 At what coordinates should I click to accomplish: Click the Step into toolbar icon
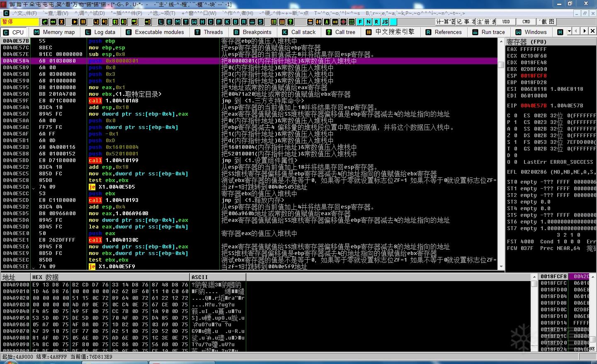pyautogui.click(x=96, y=22)
